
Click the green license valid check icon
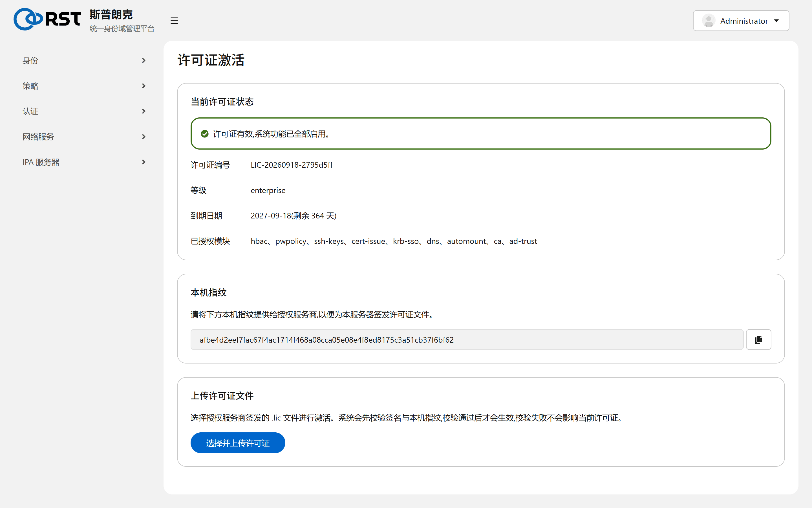click(x=204, y=134)
